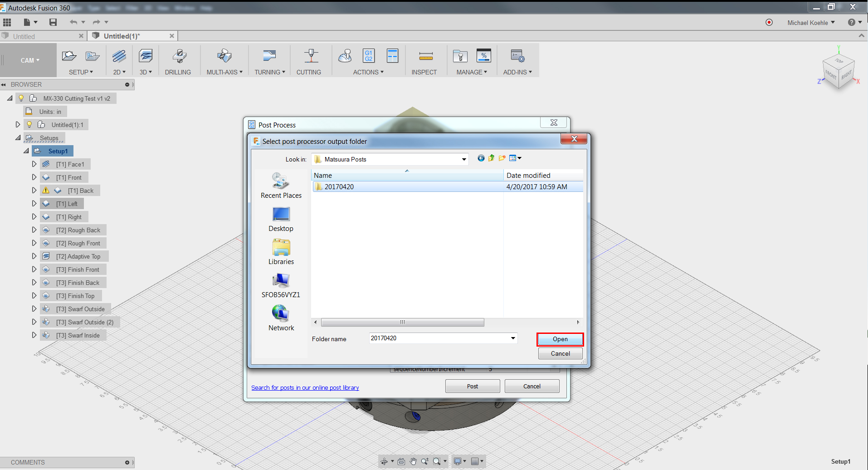Viewport: 868px width, 470px height.
Task: Go to Desktop in places bar
Action: [x=281, y=220]
